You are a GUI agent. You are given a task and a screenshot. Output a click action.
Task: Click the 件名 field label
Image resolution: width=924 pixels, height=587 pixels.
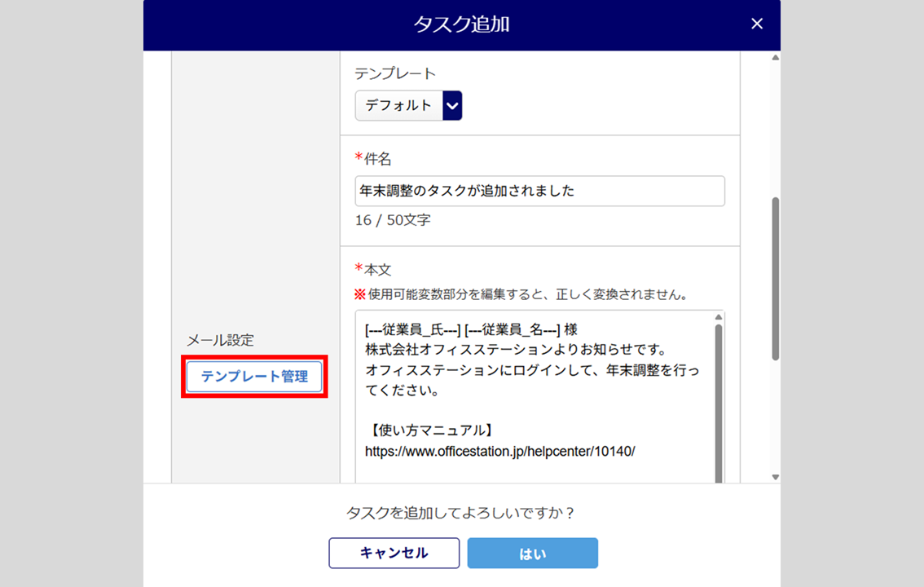click(x=377, y=159)
